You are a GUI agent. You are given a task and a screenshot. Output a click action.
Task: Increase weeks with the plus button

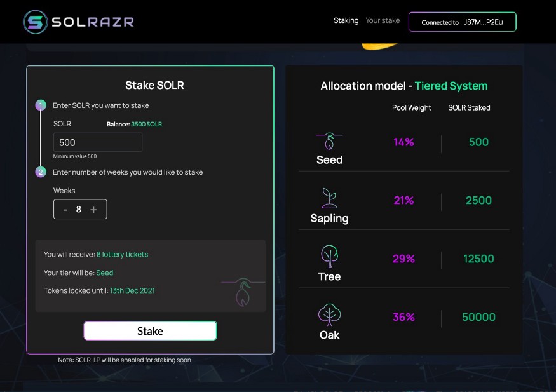[93, 210]
